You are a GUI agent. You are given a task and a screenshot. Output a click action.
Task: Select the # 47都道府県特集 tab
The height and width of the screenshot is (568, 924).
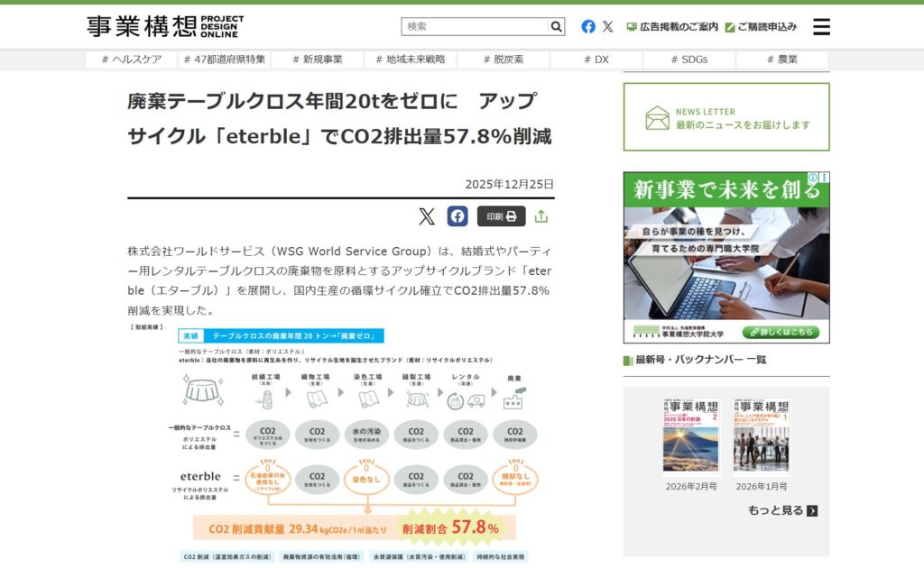coord(224,60)
